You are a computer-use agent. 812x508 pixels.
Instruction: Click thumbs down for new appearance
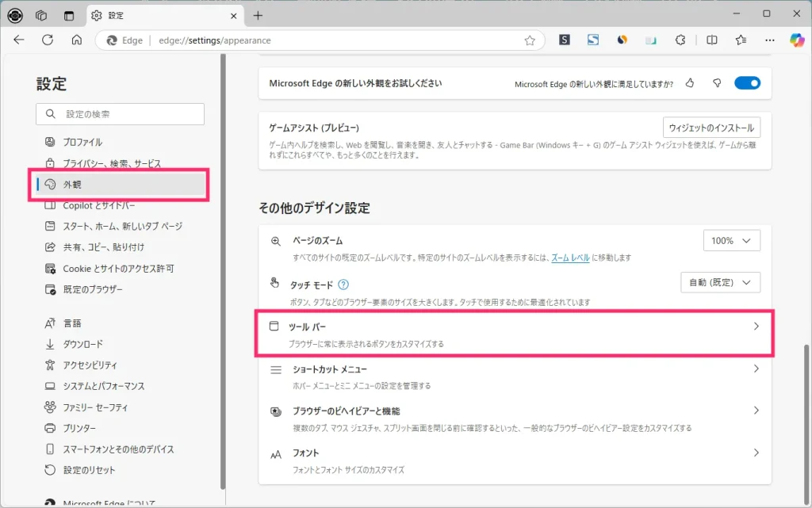(717, 82)
